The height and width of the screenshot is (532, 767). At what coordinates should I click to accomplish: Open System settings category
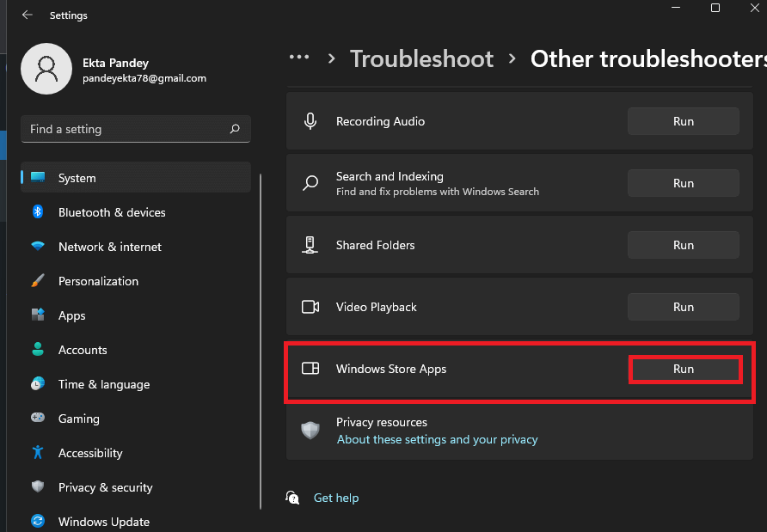[77, 178]
